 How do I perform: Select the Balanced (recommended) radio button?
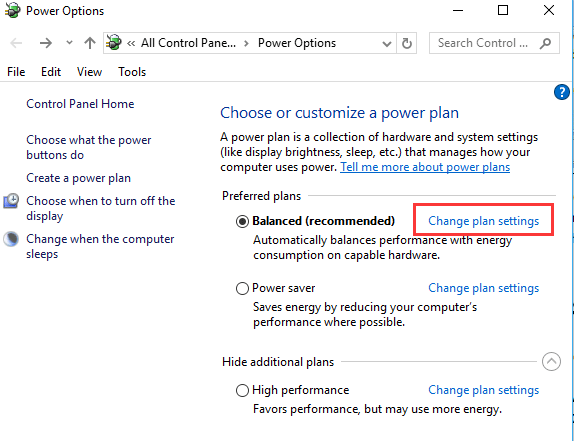click(242, 221)
